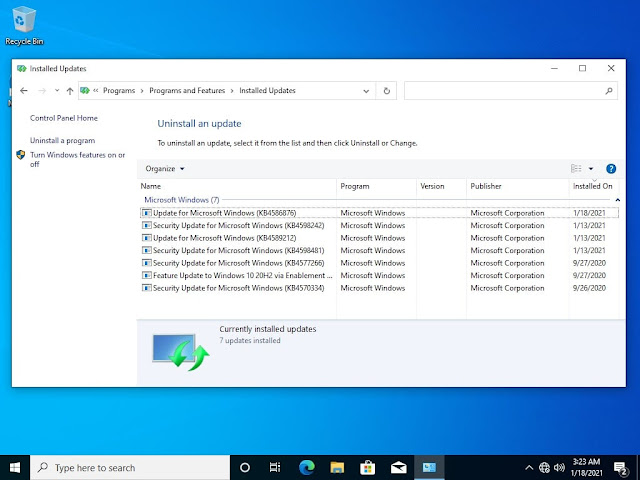The width and height of the screenshot is (640, 480).
Task: Sort by the Installed On column header
Action: pyautogui.click(x=593, y=186)
